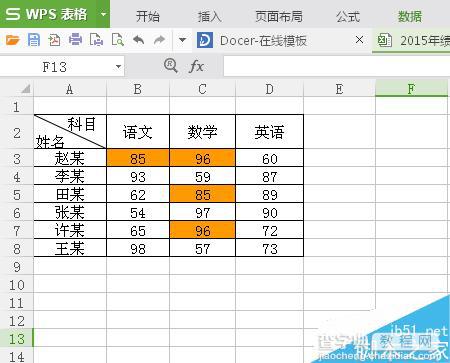The width and height of the screenshot is (450, 363).
Task: Click the cell 王某
Action: coord(70,248)
